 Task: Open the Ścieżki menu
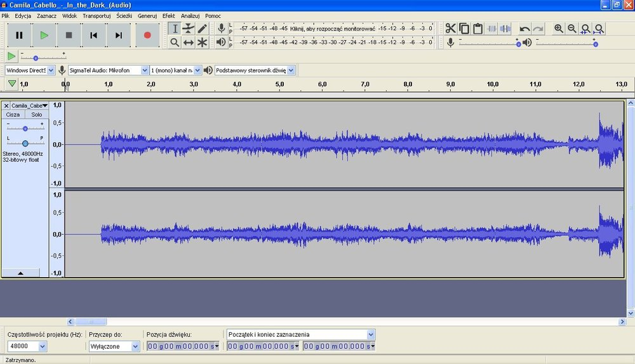124,16
